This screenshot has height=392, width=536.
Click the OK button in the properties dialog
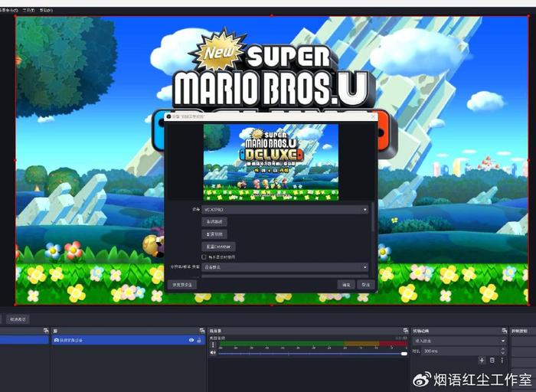tap(346, 284)
